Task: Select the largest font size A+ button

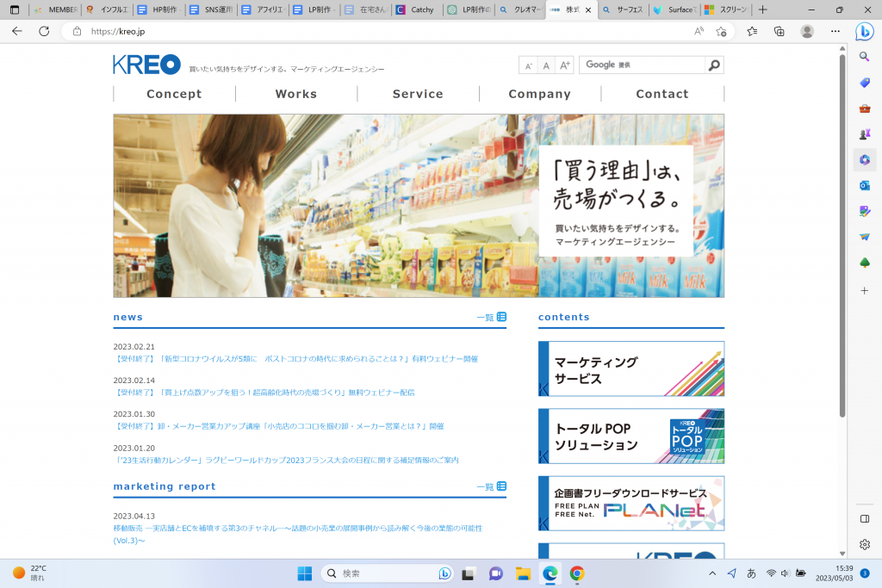Action: click(565, 65)
